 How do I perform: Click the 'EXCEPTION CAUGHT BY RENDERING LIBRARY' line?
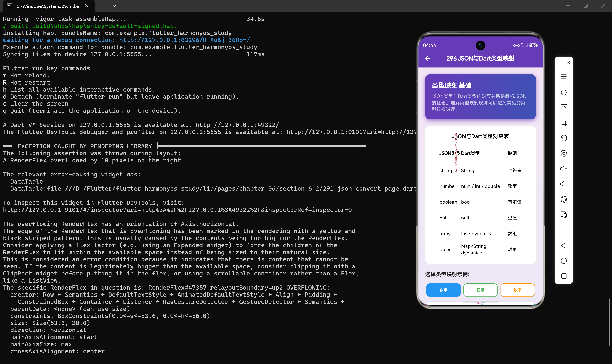point(85,146)
